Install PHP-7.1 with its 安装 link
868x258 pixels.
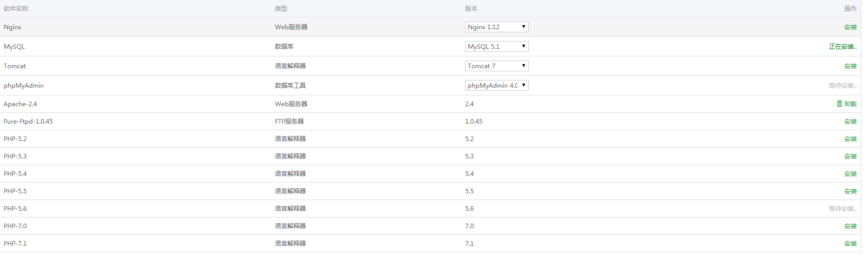pos(851,244)
